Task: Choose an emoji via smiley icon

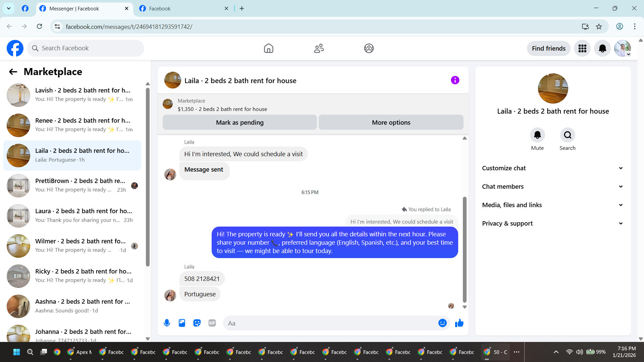Action: (x=442, y=323)
